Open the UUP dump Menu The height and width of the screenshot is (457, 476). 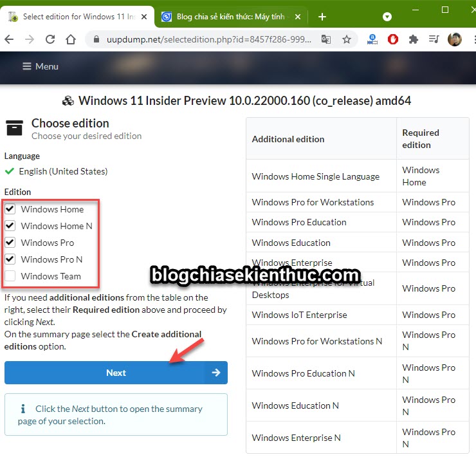(41, 66)
